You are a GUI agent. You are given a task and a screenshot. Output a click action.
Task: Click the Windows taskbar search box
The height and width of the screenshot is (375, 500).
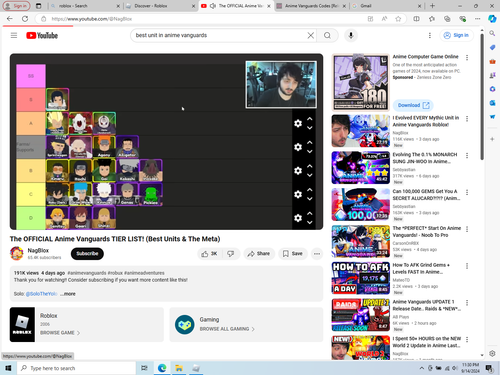pos(77,368)
